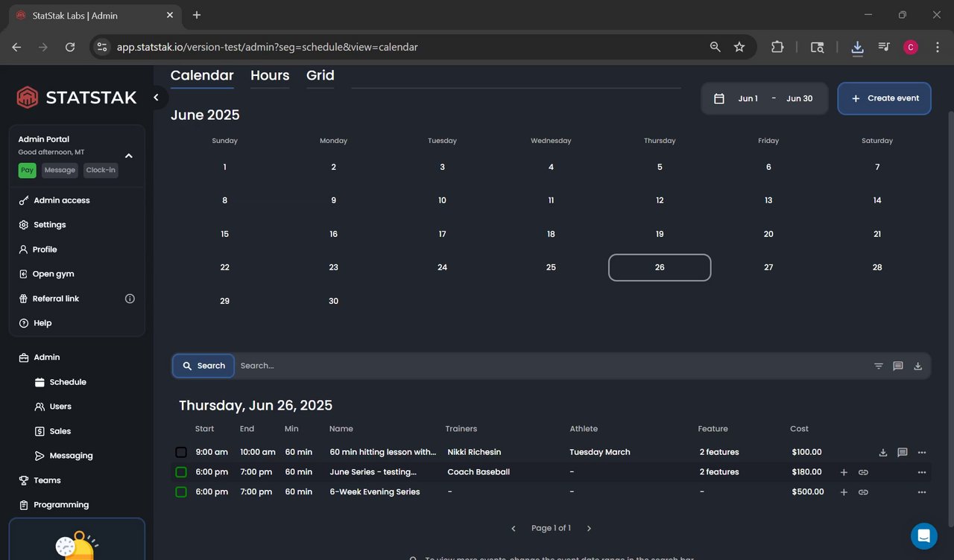Open the Jun 1 - Jun 30 date range picker
Image resolution: width=954 pixels, height=560 pixels.
tap(765, 98)
